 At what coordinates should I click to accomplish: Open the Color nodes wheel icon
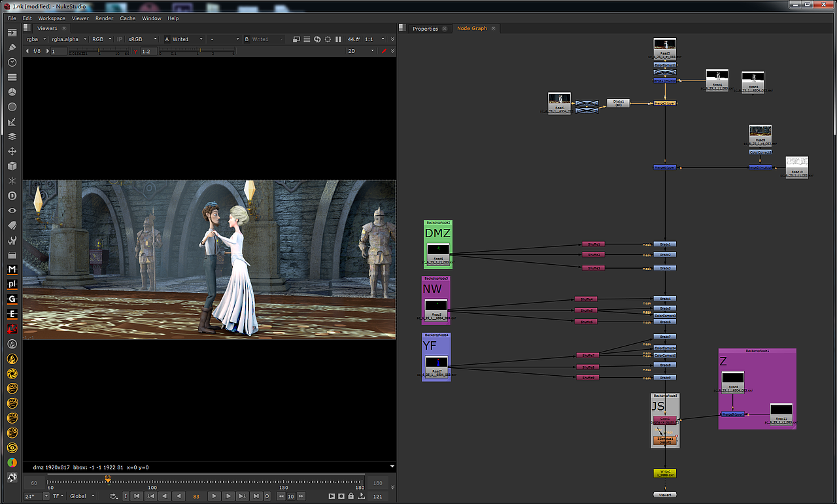[x=12, y=92]
